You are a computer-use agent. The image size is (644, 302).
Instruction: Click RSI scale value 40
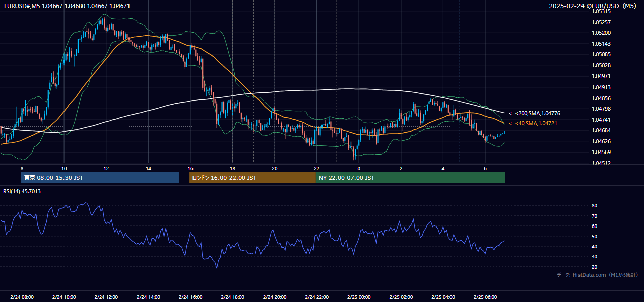click(x=594, y=247)
